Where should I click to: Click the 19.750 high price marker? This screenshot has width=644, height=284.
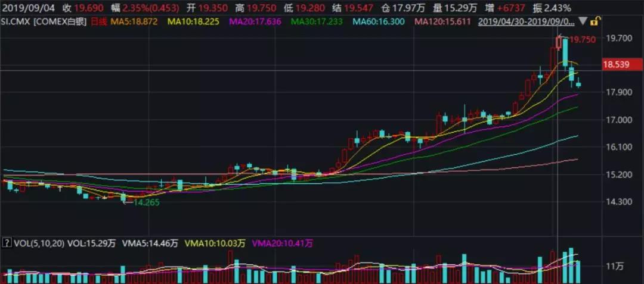tap(583, 39)
